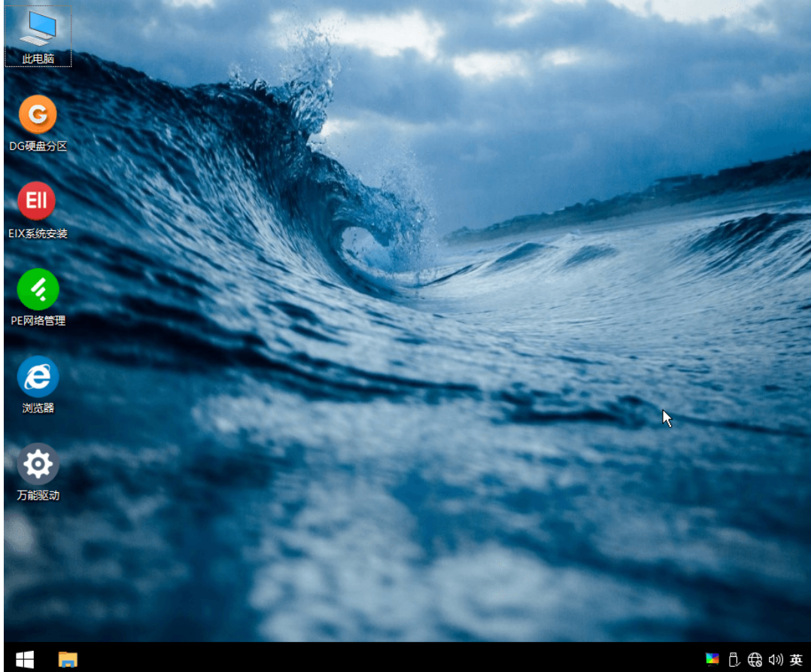Screen dimensions: 811x672
Task: Select the orange DG硬盘分区 DiskGenius icon
Action: 38,115
